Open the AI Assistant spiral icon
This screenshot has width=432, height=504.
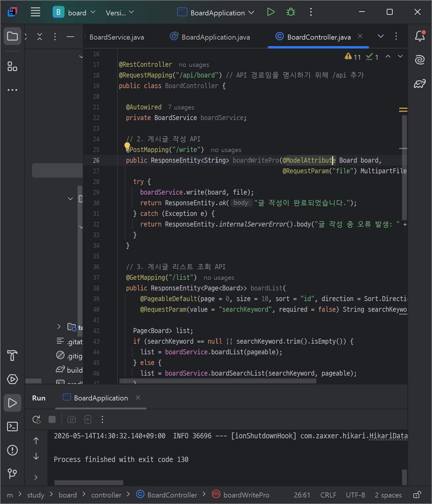point(420,60)
